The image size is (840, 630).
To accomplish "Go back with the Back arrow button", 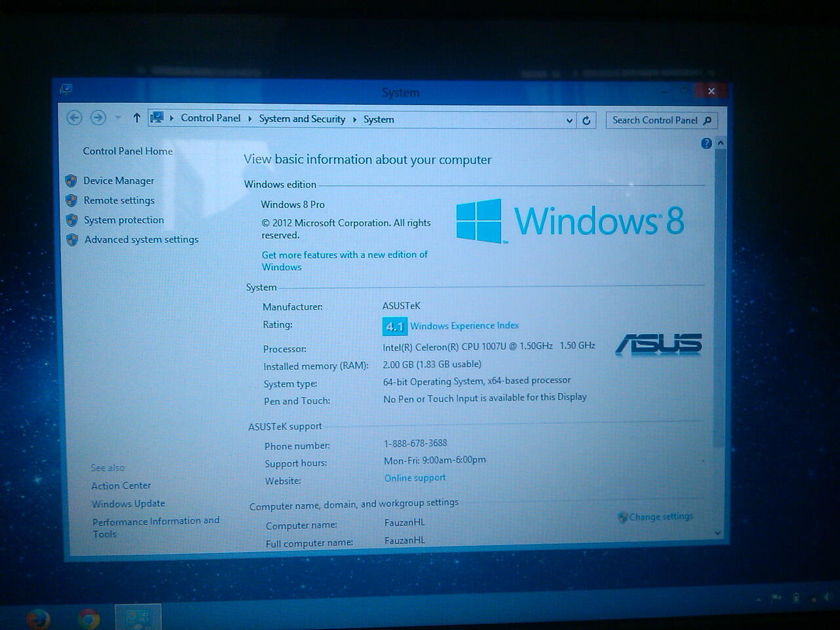I will [x=75, y=117].
